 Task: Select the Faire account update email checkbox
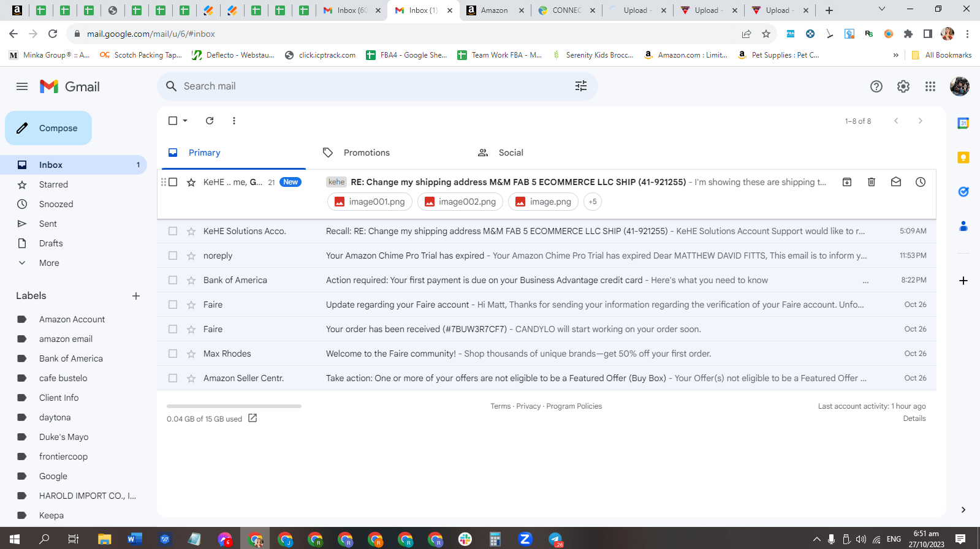click(173, 305)
